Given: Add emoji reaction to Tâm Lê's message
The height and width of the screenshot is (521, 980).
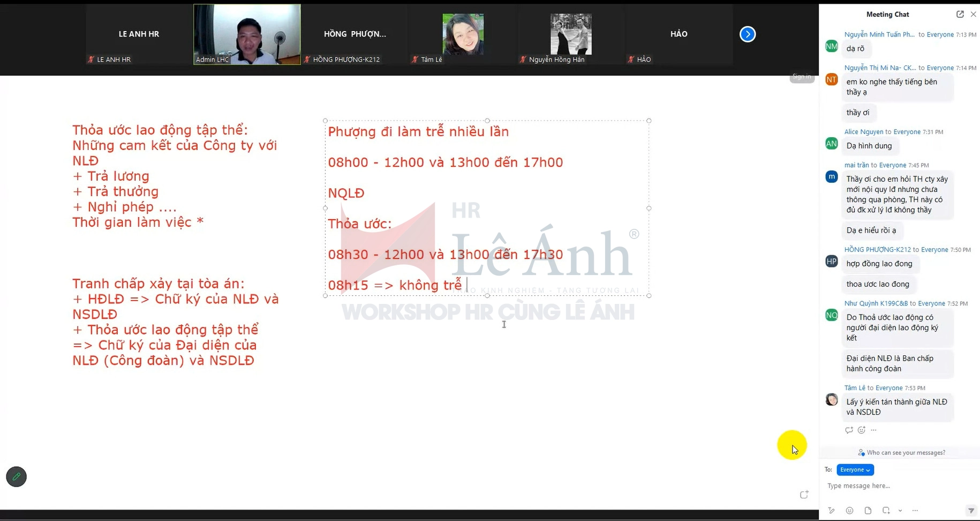Looking at the screenshot, I should coord(861,430).
